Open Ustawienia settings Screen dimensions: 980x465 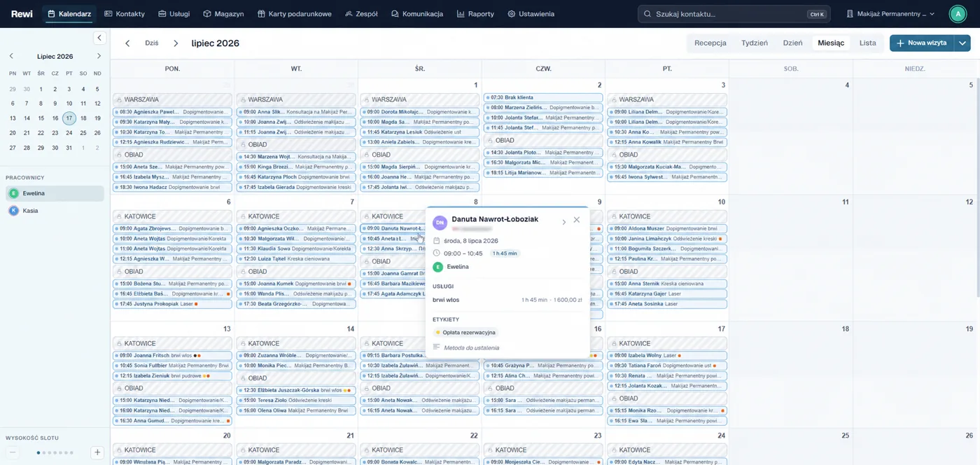[x=531, y=14]
